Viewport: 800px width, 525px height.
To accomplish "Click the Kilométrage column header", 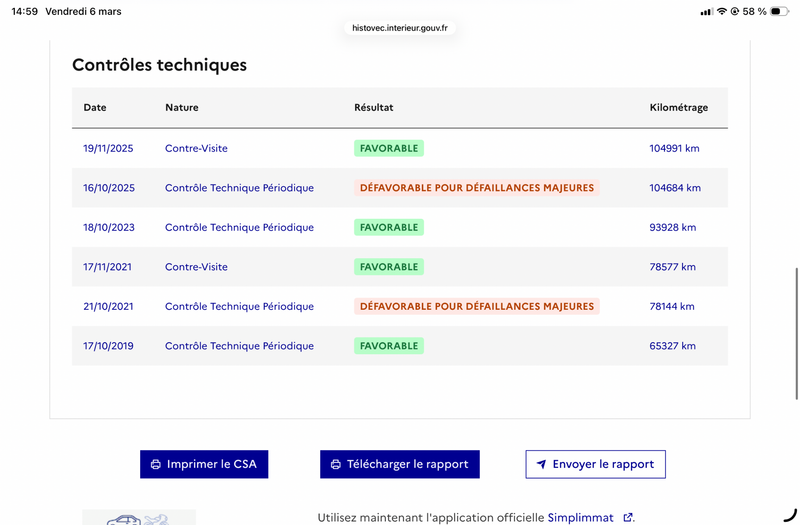I will pyautogui.click(x=679, y=108).
